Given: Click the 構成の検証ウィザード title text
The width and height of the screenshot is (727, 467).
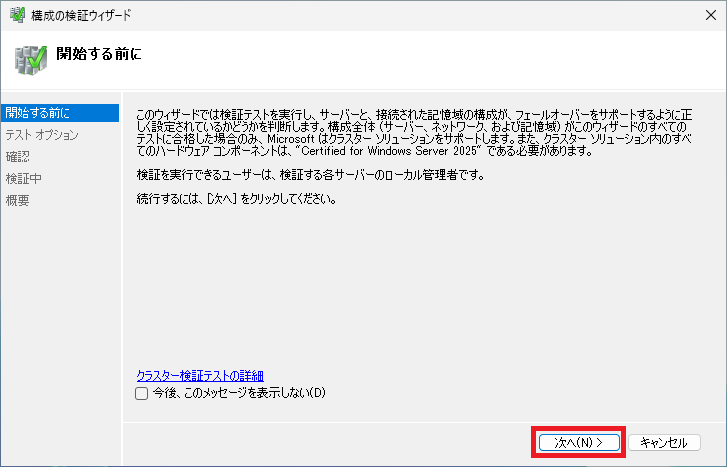Looking at the screenshot, I should pos(81,15).
